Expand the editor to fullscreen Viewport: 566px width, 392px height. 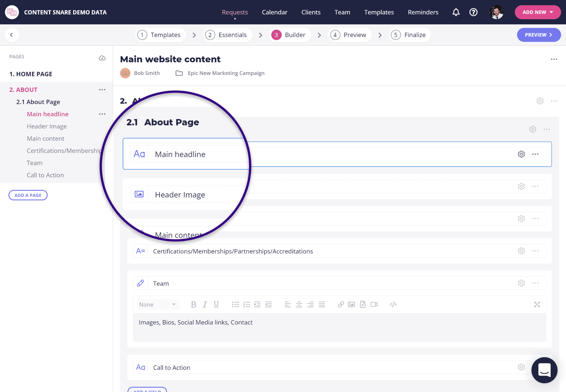tap(537, 304)
